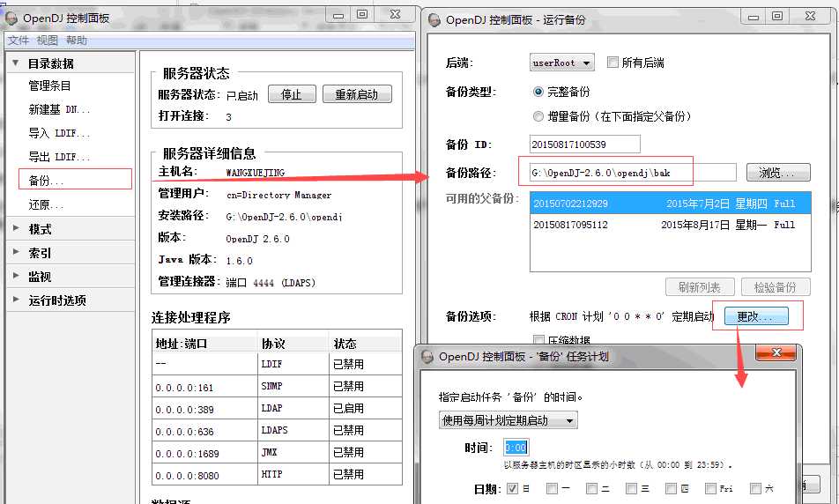Expand the 模式 section

(x=16, y=228)
